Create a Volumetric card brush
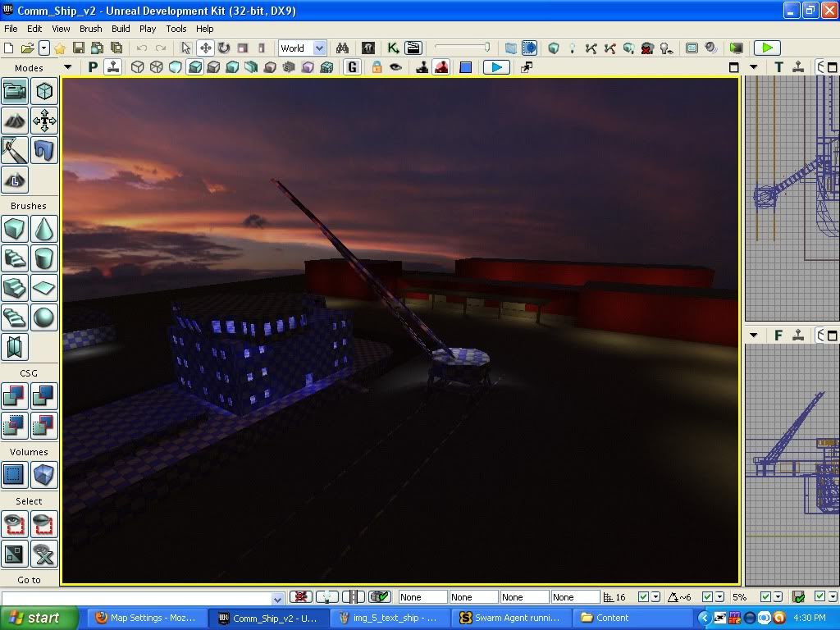Viewport: 840px width, 630px height. coord(15,347)
